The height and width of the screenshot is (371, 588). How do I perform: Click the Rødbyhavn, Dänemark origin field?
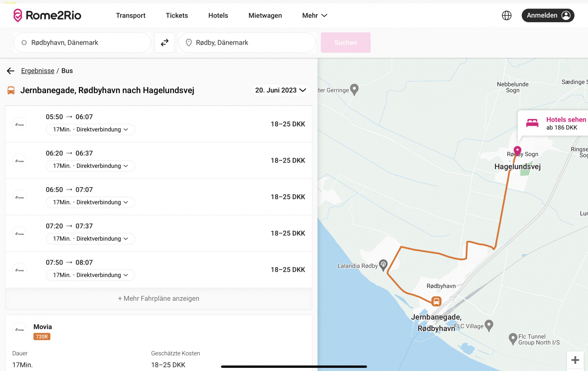82,42
